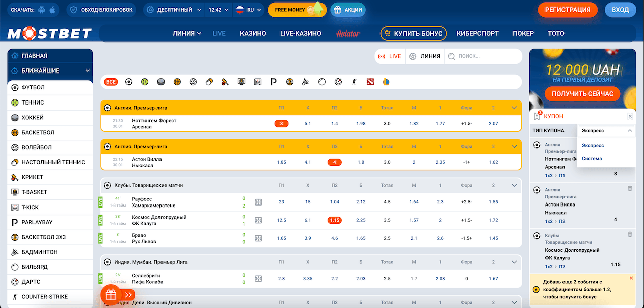Toggle П1 odds 23 for Рауфосс match
644x308 pixels.
tap(281, 202)
